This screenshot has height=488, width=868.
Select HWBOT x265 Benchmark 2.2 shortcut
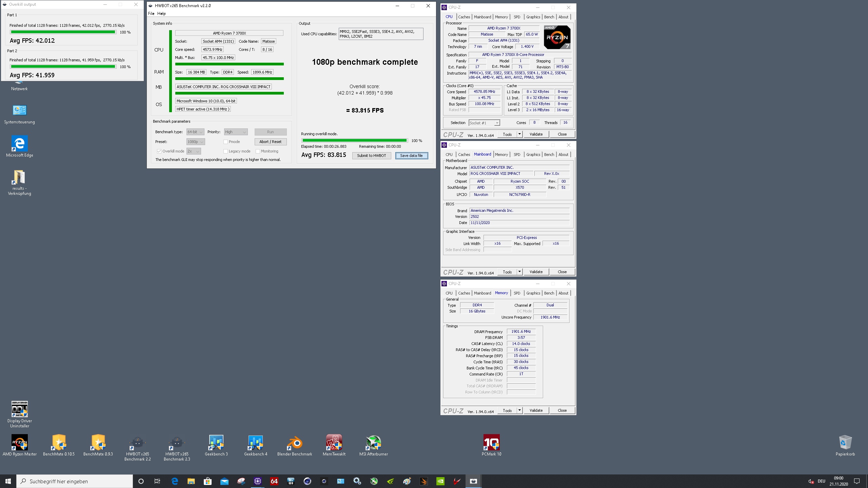(137, 447)
